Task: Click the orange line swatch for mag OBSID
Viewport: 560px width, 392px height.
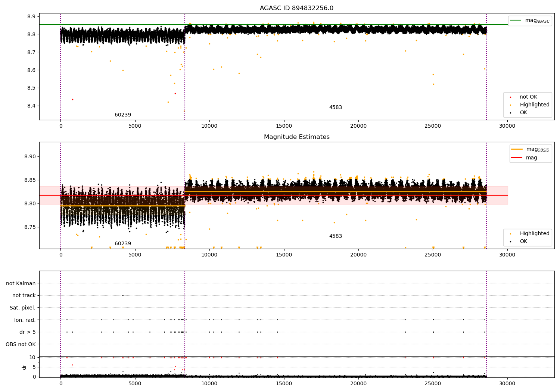Action: (x=517, y=149)
